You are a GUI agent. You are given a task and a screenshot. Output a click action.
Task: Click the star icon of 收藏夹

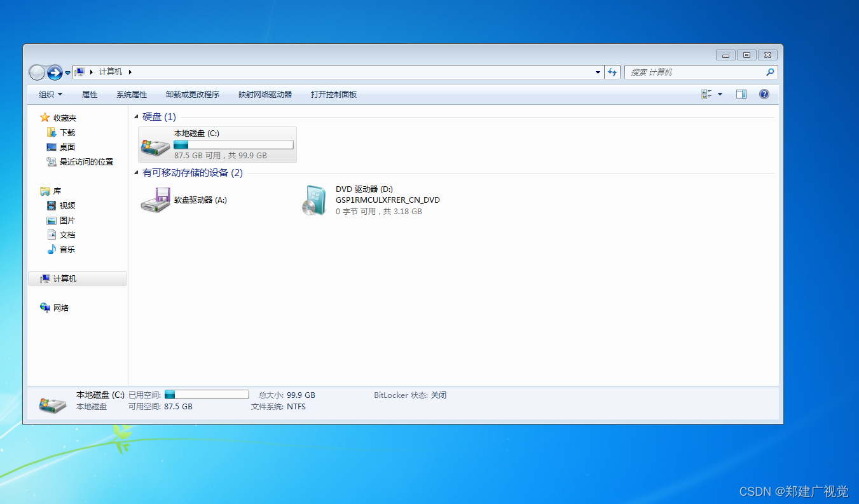tap(45, 118)
